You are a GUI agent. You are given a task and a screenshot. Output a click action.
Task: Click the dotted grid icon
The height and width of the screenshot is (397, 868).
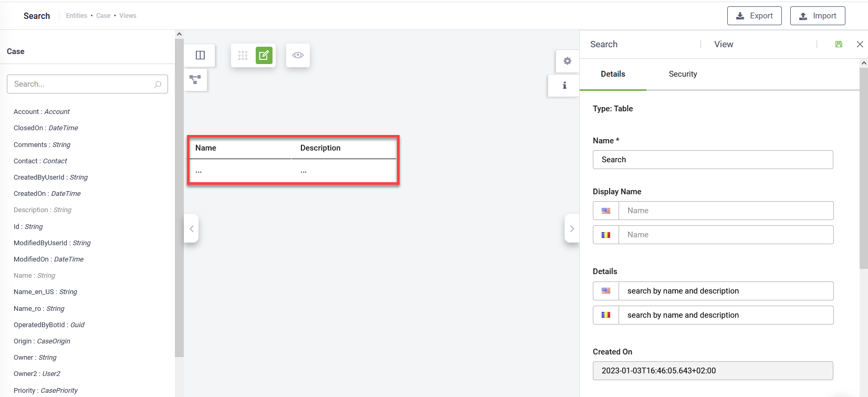[243, 55]
